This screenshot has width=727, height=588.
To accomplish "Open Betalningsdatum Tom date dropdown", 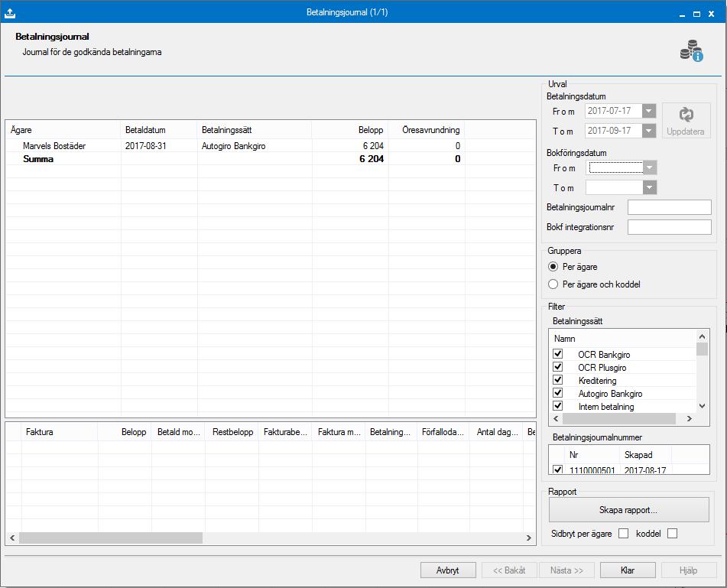I will pos(649,131).
